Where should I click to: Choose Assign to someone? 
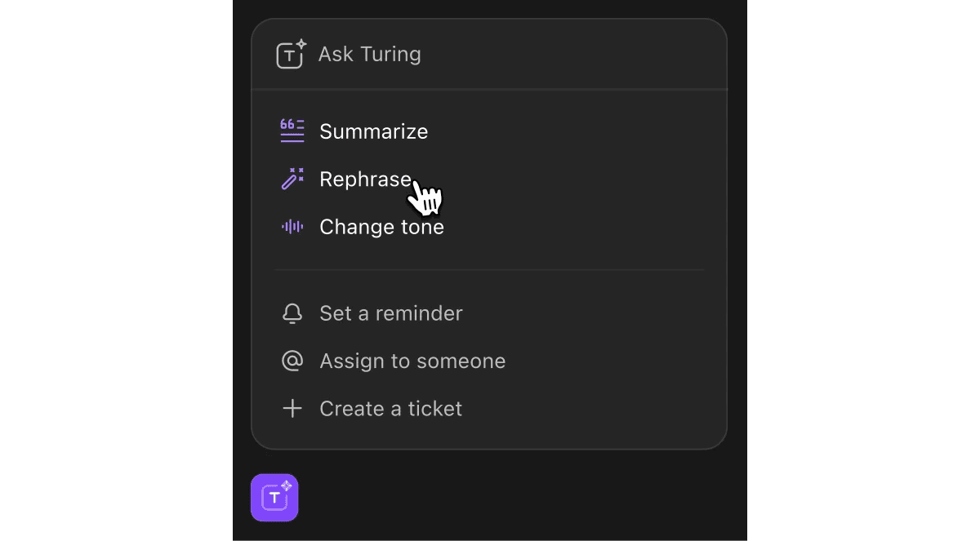coord(412,361)
